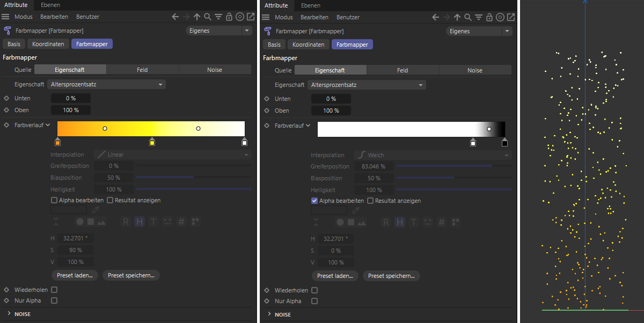Tick Nur Alpha checkbox in right panel
The height and width of the screenshot is (323, 644).
coord(314,301)
